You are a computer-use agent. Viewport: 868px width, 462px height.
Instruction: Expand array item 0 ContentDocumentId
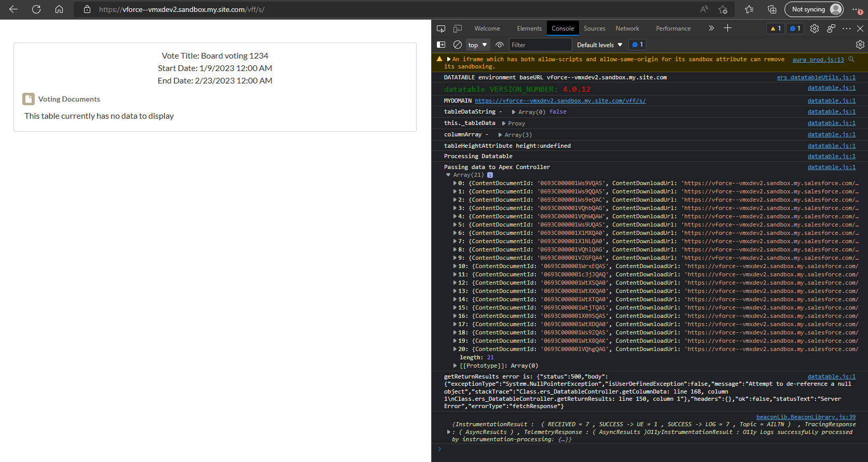(x=455, y=183)
